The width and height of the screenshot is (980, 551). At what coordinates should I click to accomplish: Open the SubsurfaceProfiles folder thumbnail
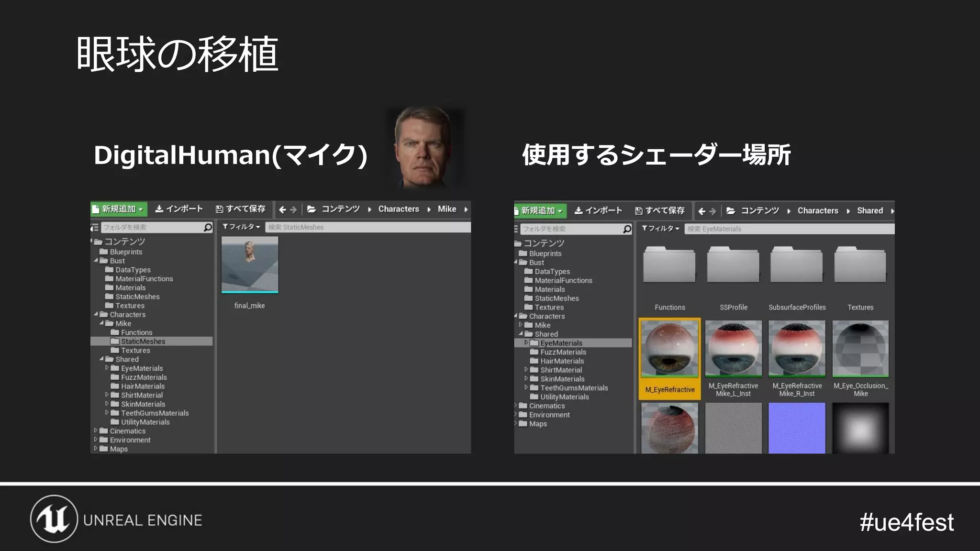coord(797,265)
